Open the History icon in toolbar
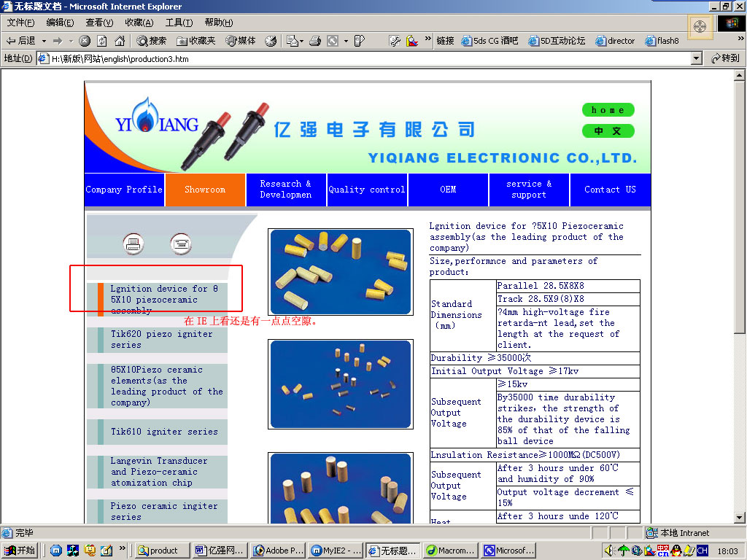 coord(271,41)
